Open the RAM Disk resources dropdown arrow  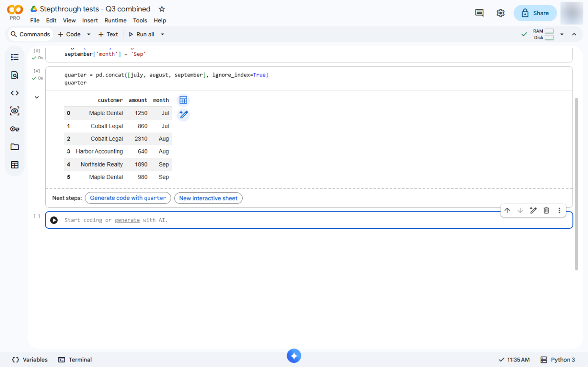pos(562,34)
